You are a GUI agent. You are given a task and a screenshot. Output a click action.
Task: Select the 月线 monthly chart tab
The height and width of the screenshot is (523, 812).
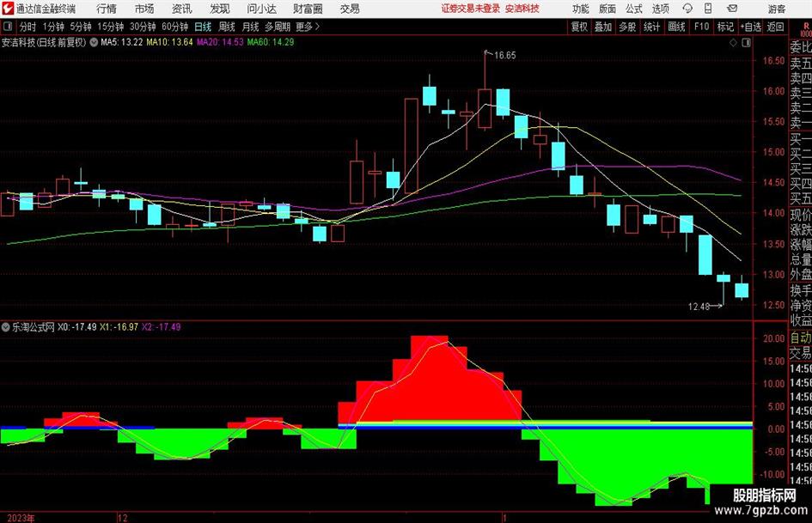[x=251, y=27]
